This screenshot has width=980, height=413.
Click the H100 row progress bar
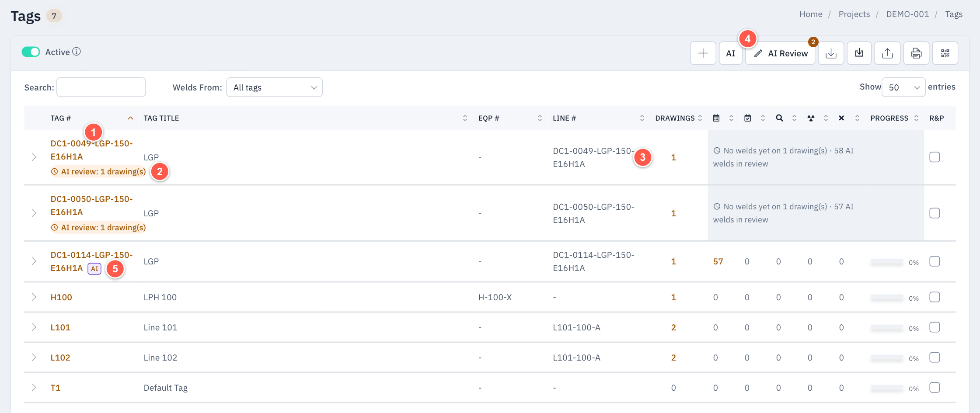point(886,298)
